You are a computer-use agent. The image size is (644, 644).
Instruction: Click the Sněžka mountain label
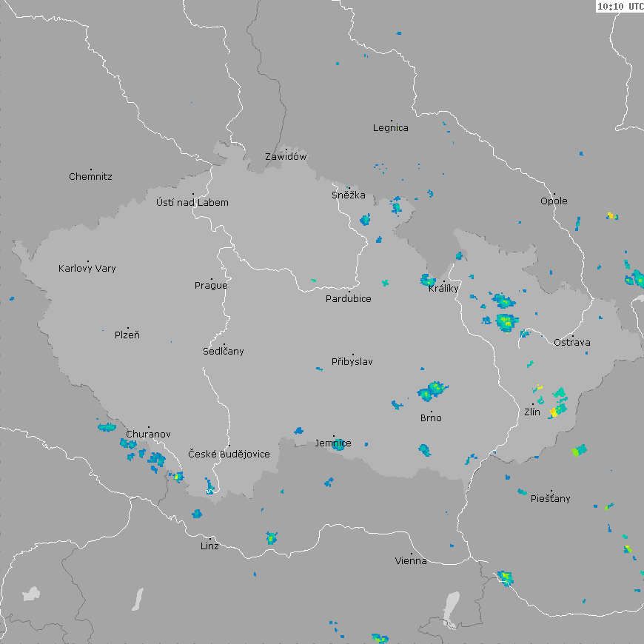click(348, 196)
